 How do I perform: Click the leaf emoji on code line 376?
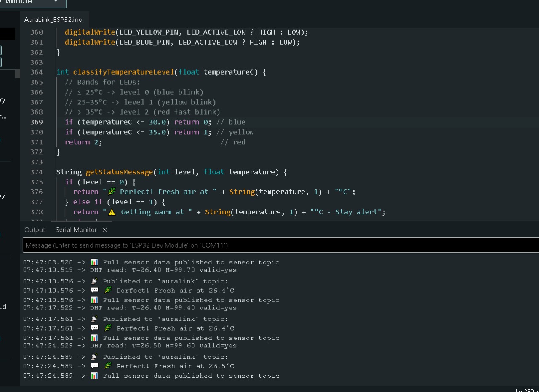pos(112,192)
